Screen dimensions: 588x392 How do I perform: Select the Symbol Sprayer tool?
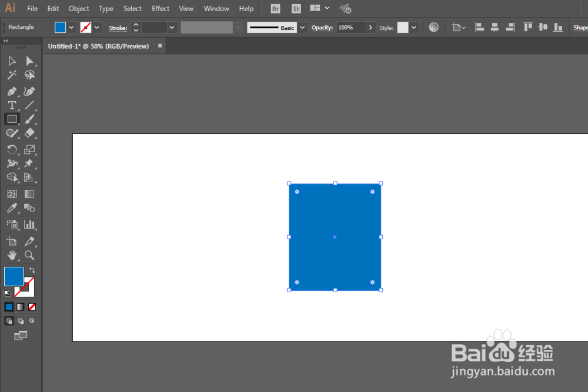[12, 225]
